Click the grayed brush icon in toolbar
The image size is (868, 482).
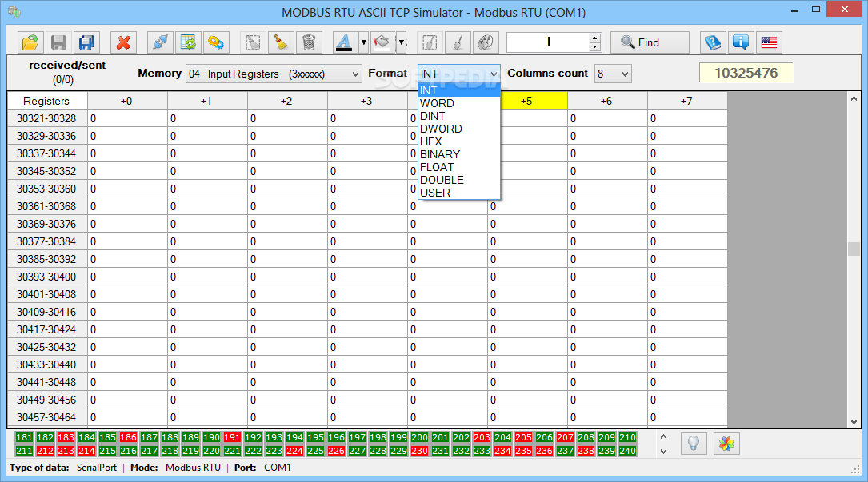[458, 42]
